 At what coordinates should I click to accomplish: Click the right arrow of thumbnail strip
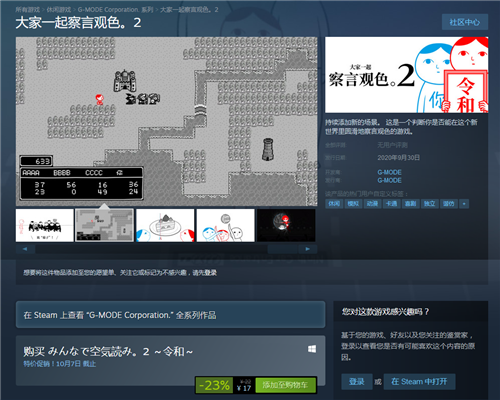tap(307, 249)
